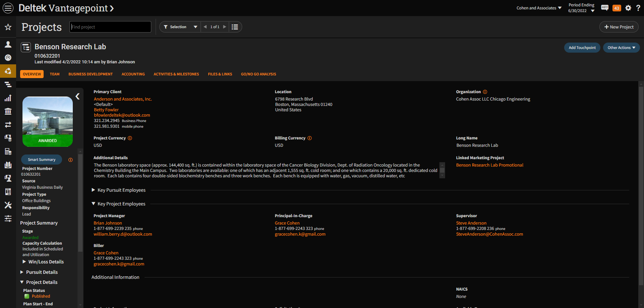Click the Add Touchpoint button
This screenshot has width=644, height=308.
[x=582, y=48]
